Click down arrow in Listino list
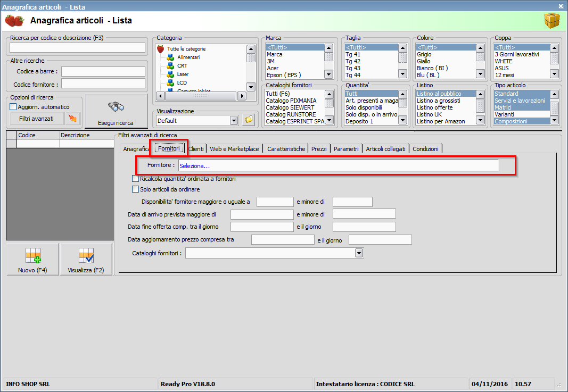 [x=480, y=120]
